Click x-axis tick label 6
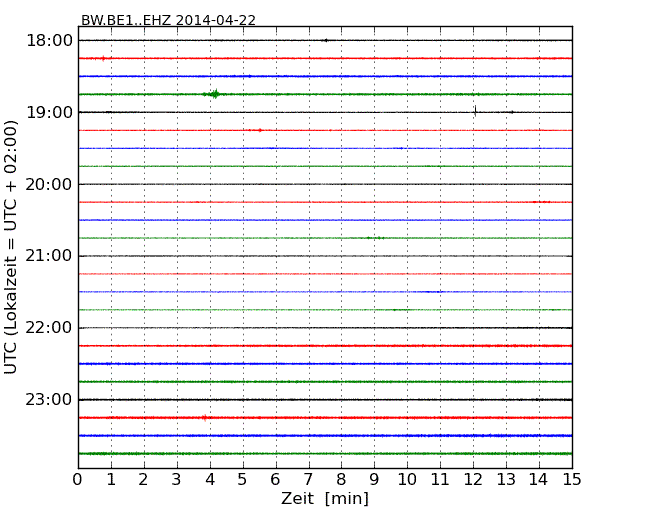 [275, 480]
